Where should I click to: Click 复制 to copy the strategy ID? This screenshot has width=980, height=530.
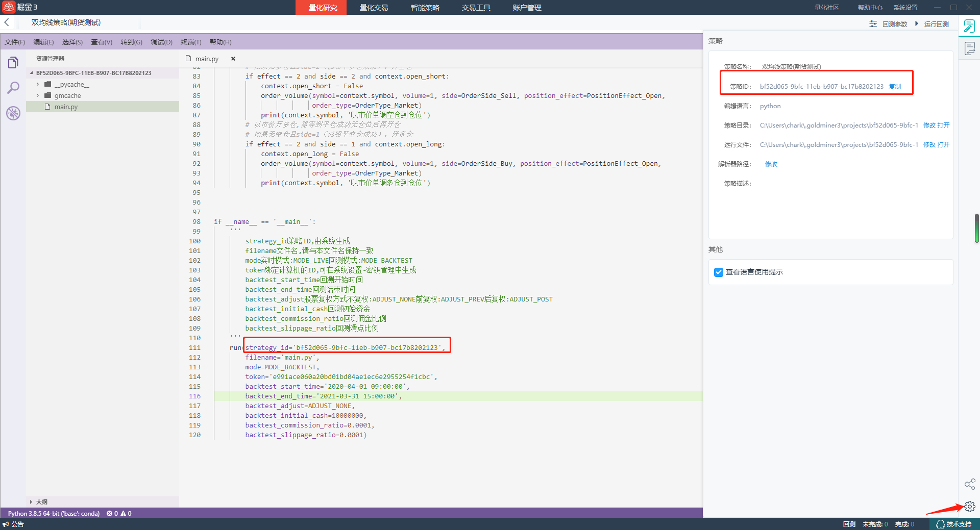pyautogui.click(x=895, y=86)
